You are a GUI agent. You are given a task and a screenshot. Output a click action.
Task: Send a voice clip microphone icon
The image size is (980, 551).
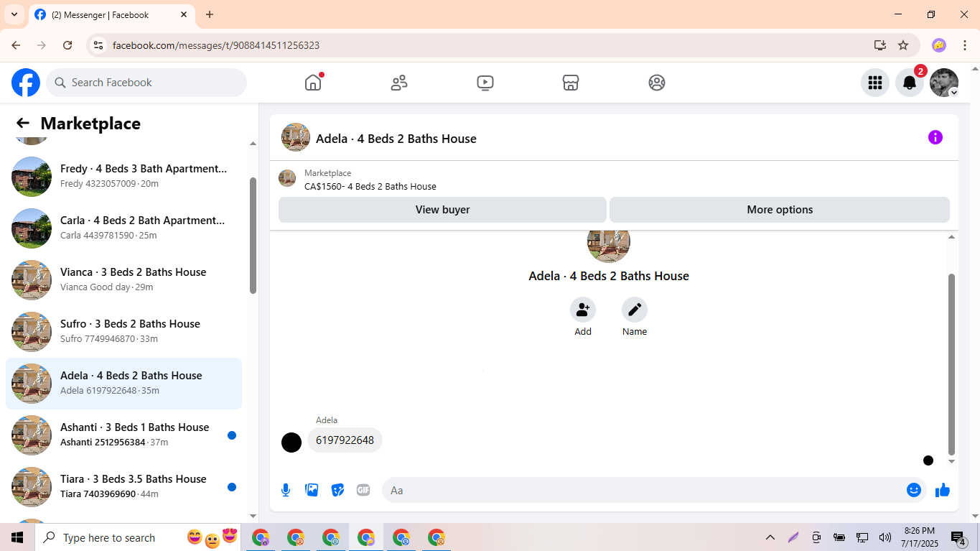tap(286, 490)
